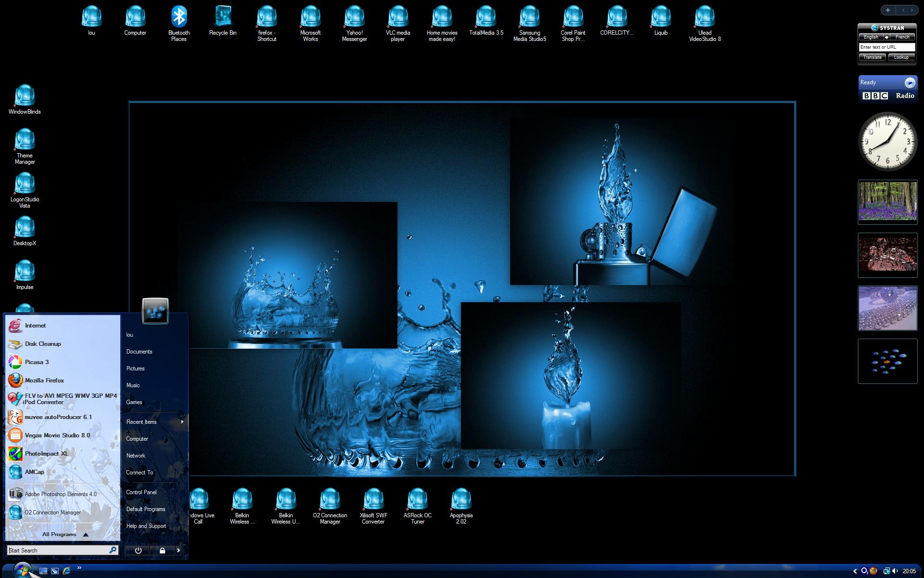Click the Lookup button in SYSTRAN gadget
The image size is (924, 578).
(x=901, y=57)
